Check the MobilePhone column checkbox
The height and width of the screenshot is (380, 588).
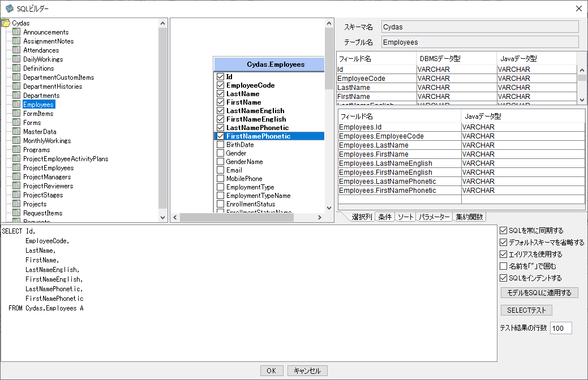point(221,178)
